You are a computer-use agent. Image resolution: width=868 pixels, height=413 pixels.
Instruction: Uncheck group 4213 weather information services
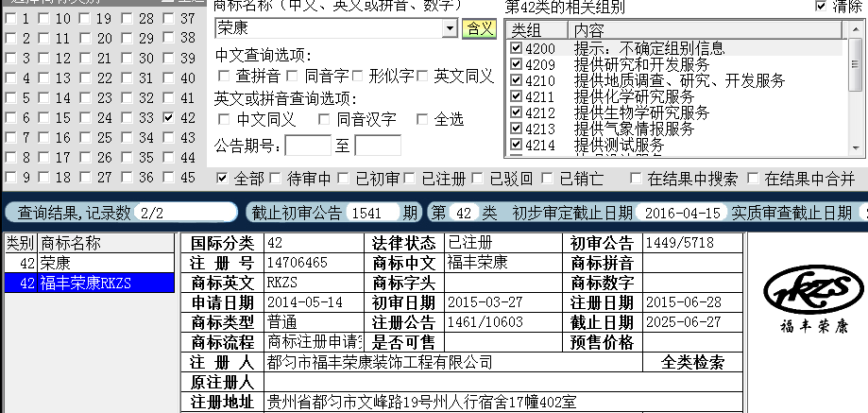click(517, 129)
